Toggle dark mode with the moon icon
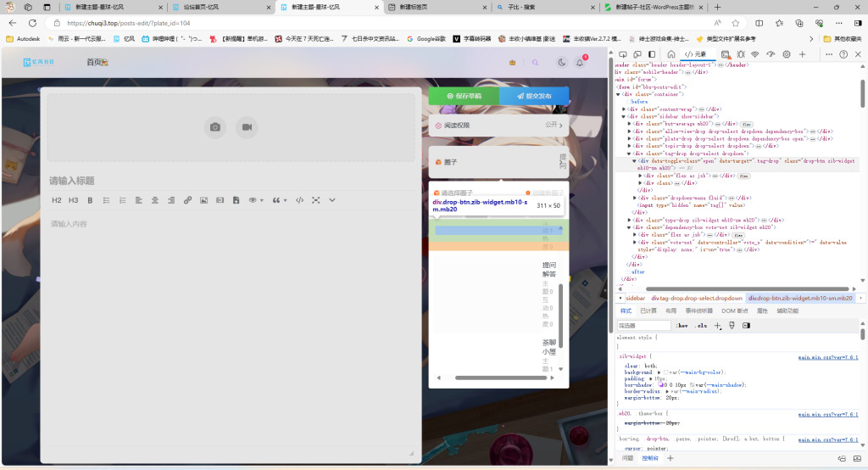Viewport: 868px width, 470px height. [x=561, y=63]
